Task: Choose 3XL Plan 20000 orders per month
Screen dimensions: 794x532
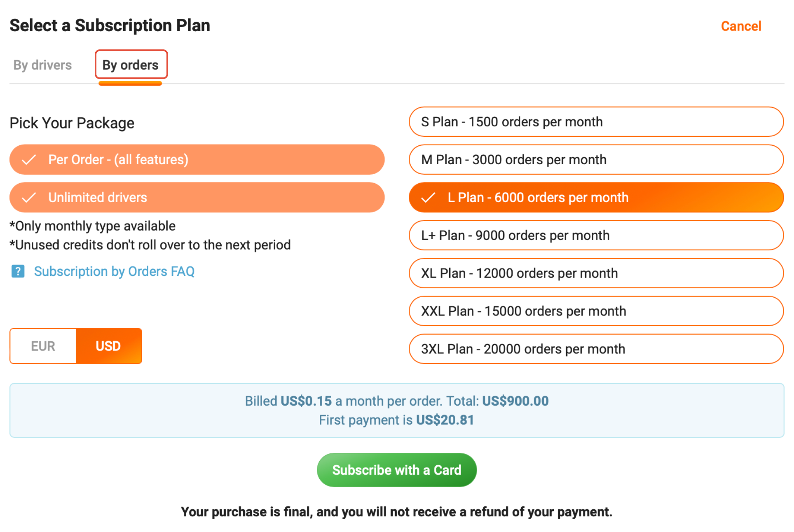Action: pyautogui.click(x=595, y=349)
